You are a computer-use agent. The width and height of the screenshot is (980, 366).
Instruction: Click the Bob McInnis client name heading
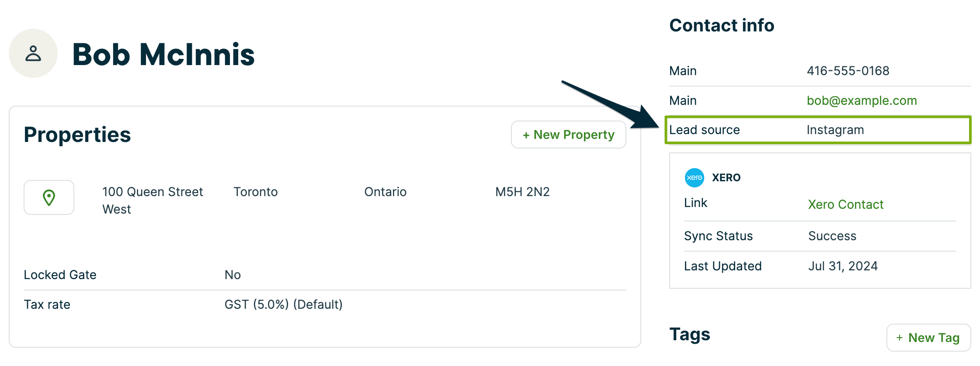click(x=163, y=55)
